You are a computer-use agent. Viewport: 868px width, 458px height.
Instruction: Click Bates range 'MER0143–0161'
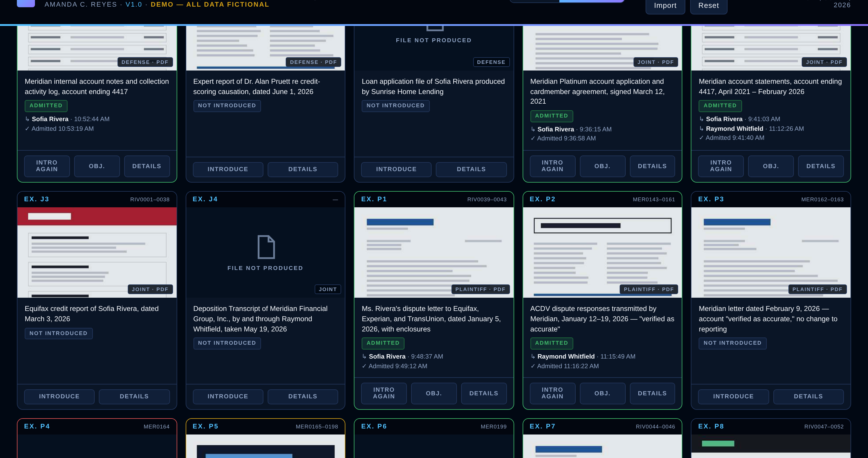(x=654, y=199)
